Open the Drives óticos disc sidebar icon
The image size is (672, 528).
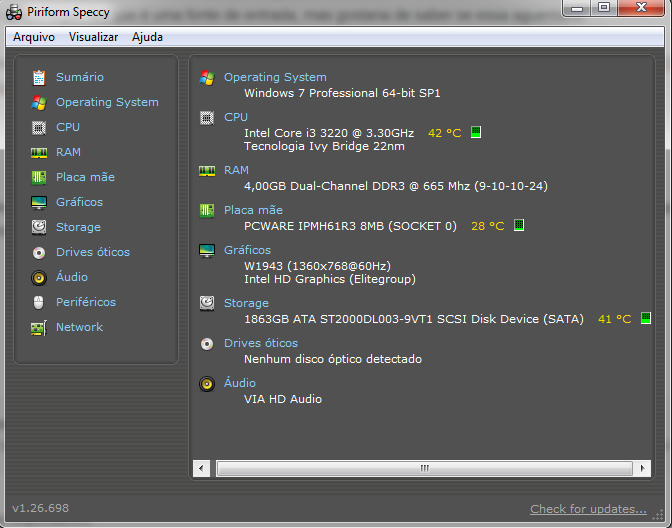click(x=39, y=252)
